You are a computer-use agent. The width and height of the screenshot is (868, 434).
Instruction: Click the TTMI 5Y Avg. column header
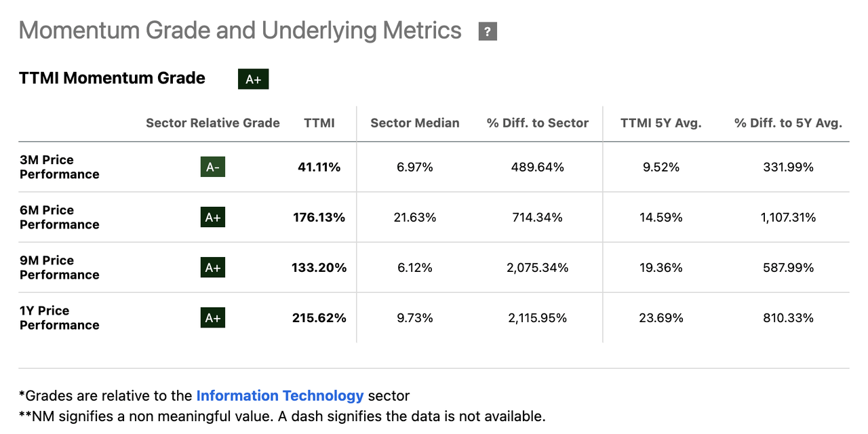(661, 123)
